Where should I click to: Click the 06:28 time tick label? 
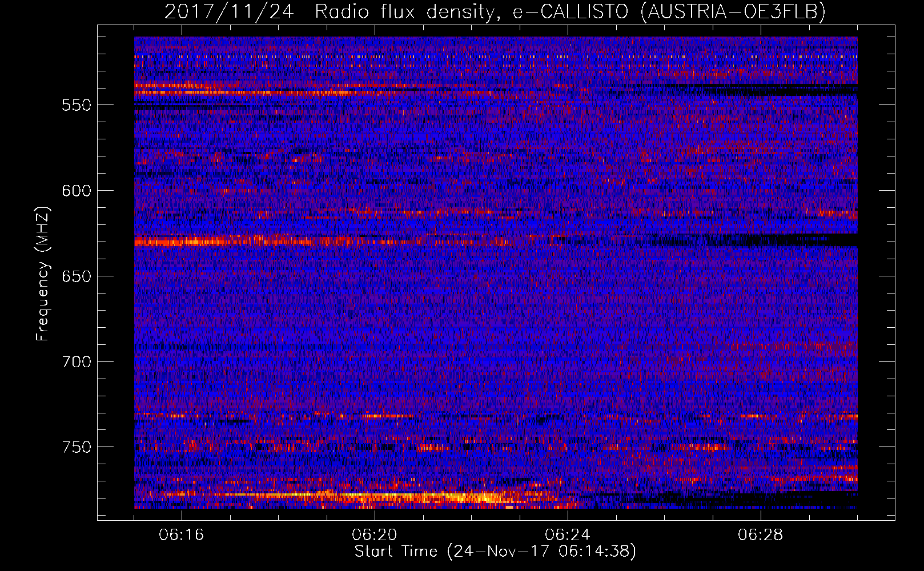[761, 535]
